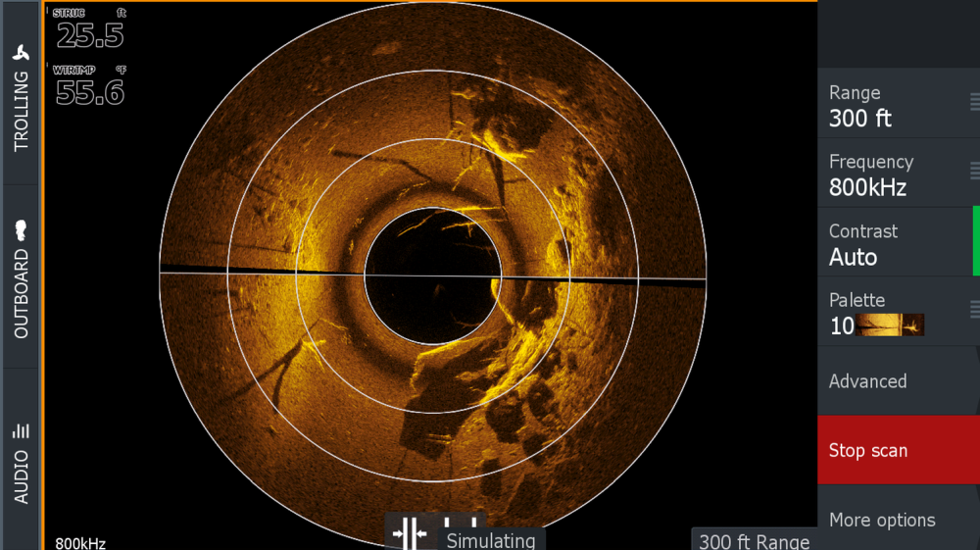Click the trolling motor propeller icon
Viewport: 980px width, 550px height.
[x=21, y=53]
